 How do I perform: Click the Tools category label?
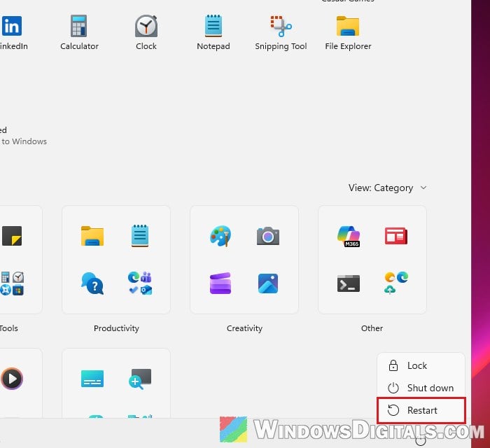(8, 328)
